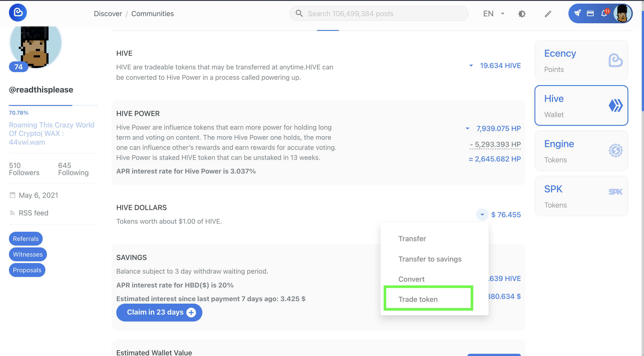Click the reputation badge 74

pyautogui.click(x=18, y=67)
